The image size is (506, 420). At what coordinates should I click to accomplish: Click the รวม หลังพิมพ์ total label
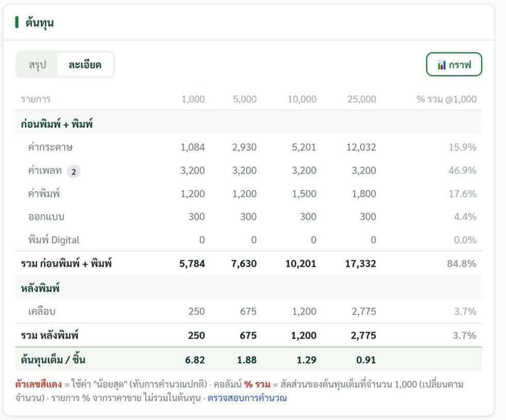tap(50, 335)
